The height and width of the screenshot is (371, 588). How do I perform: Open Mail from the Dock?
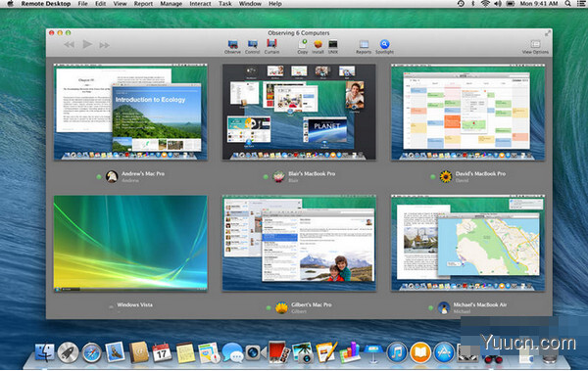115,352
